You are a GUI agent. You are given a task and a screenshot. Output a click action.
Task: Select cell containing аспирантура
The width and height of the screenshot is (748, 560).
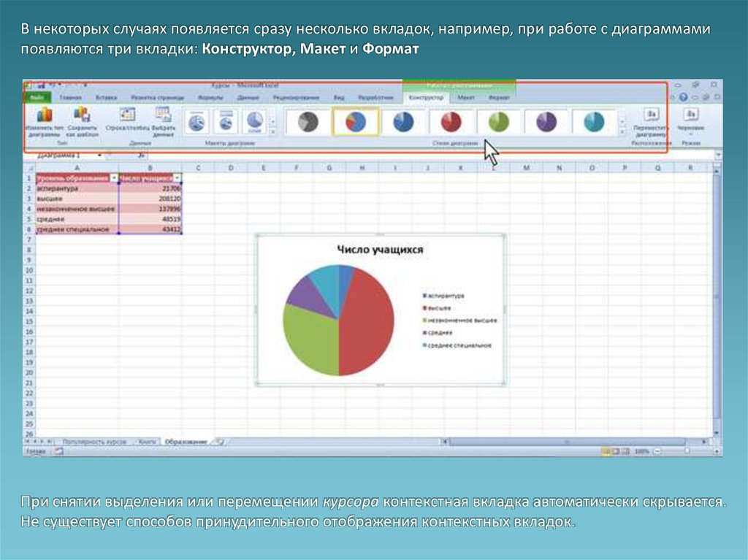(x=77, y=188)
